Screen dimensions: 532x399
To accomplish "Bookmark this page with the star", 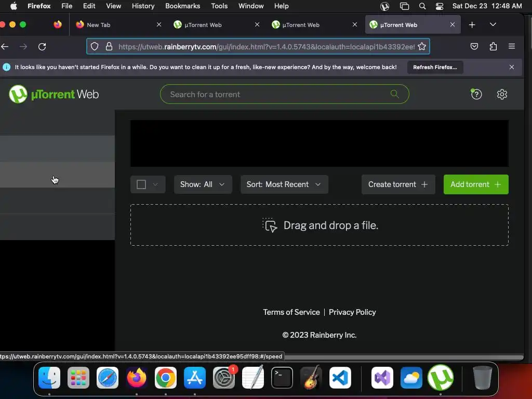I will 422,46.
